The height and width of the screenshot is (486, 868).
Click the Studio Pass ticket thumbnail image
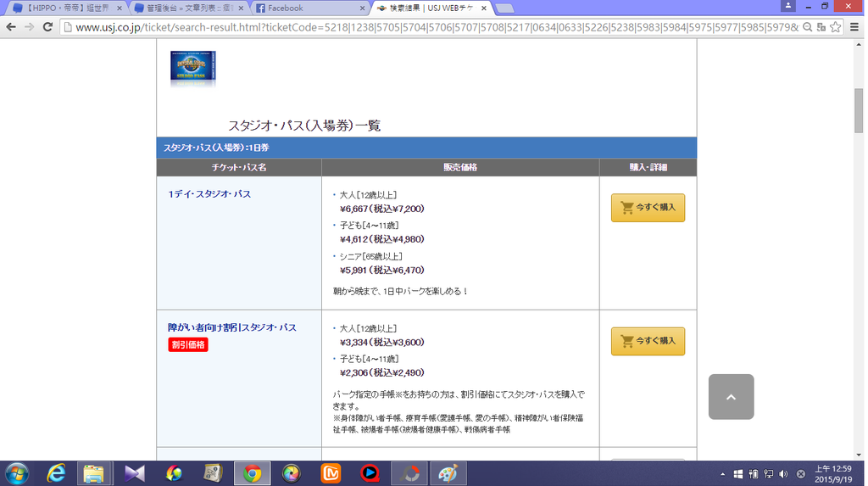click(192, 69)
